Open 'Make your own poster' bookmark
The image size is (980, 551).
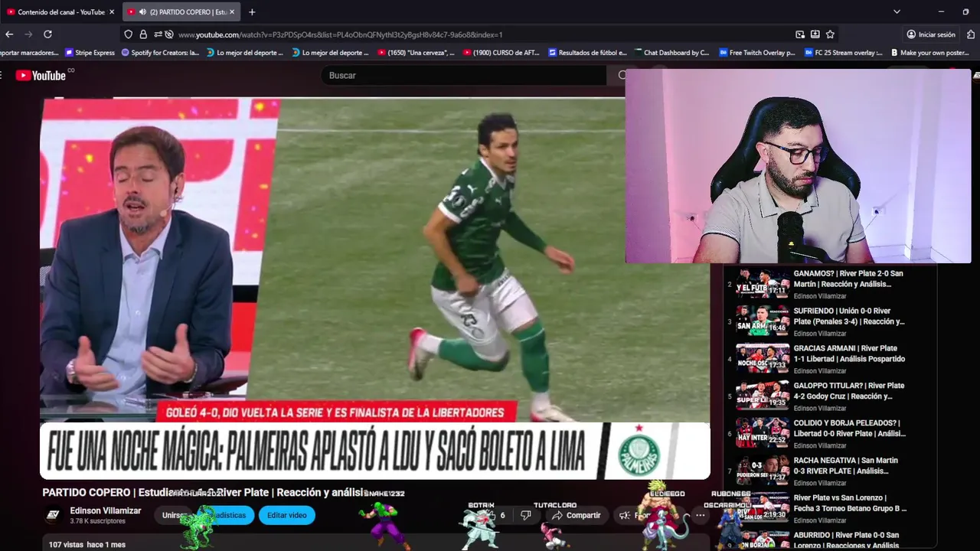929,53
